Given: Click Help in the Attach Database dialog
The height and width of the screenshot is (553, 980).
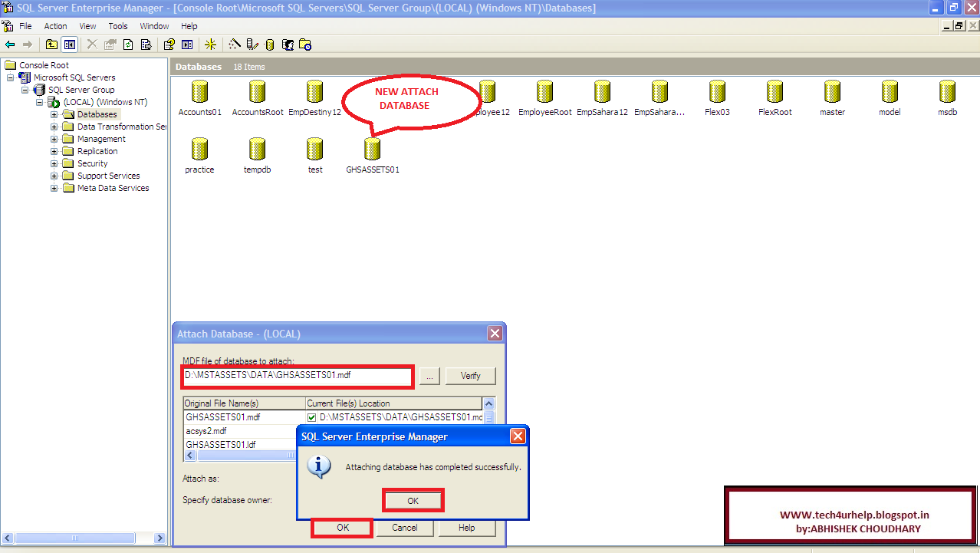Looking at the screenshot, I should (x=467, y=528).
